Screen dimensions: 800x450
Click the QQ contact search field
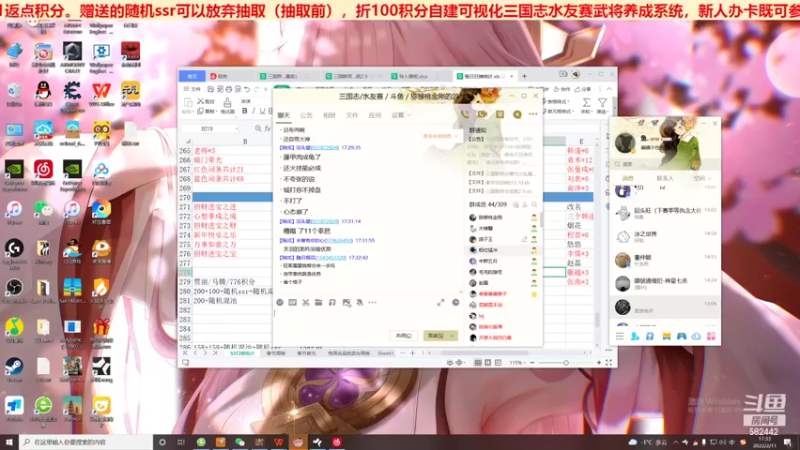[x=665, y=164]
